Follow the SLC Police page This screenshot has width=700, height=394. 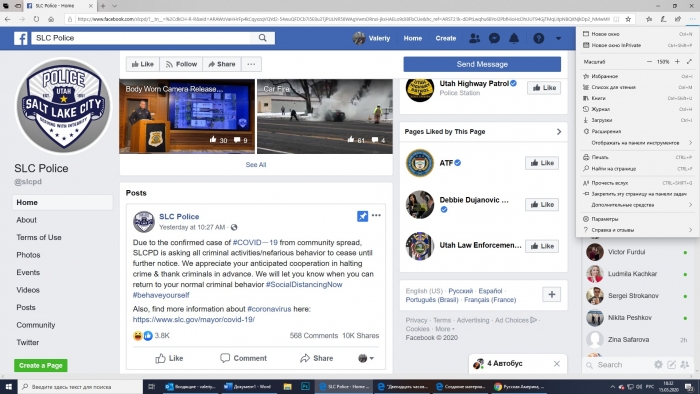pos(181,64)
